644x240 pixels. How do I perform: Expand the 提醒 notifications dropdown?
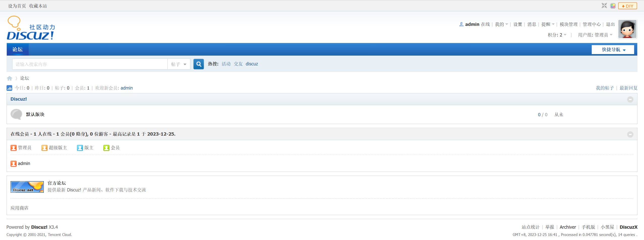coord(548,24)
